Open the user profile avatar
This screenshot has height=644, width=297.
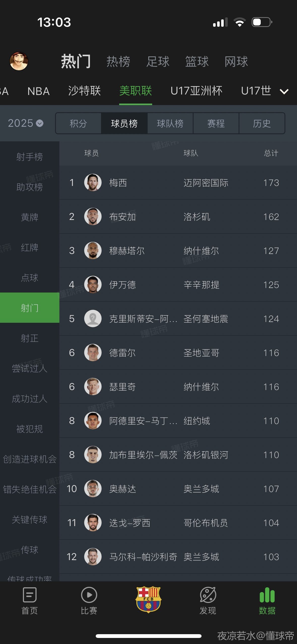19,61
